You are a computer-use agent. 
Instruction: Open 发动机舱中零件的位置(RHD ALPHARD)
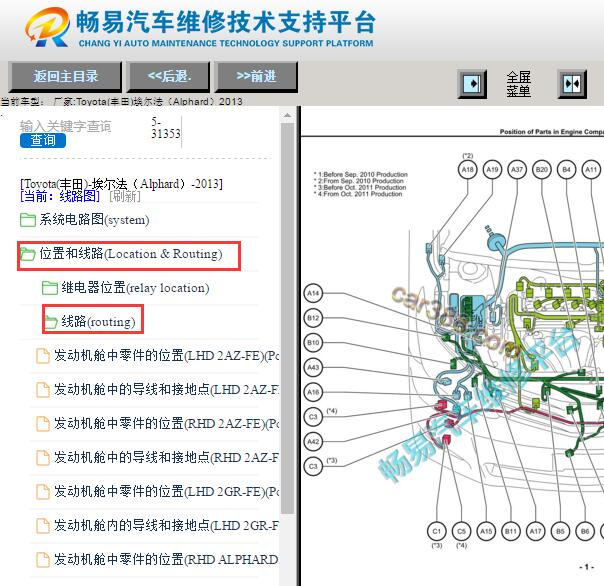166,559
